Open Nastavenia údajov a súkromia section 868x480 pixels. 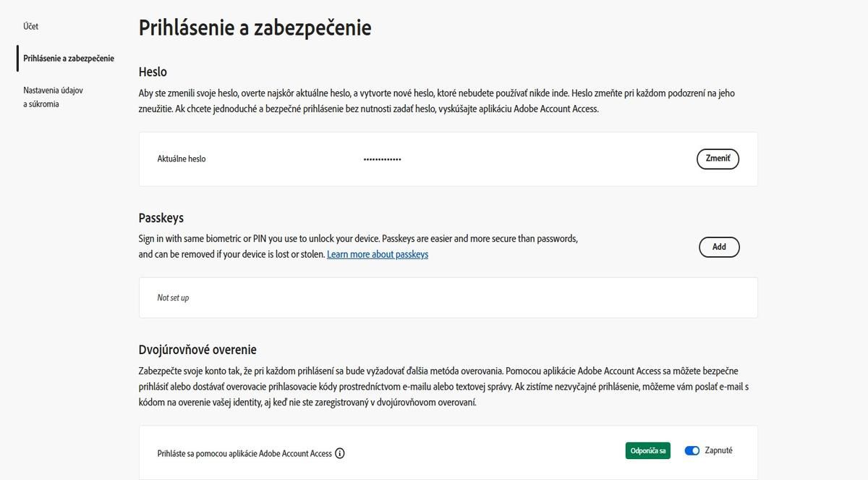tap(54, 97)
